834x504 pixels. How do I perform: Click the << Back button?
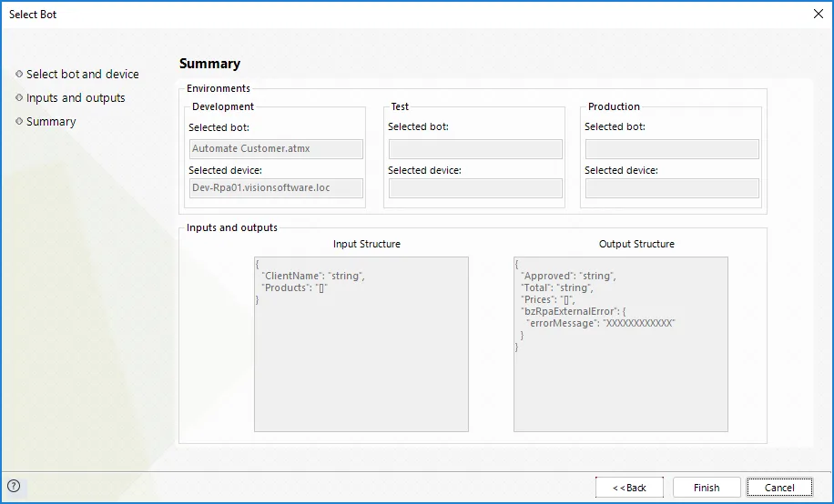click(629, 488)
